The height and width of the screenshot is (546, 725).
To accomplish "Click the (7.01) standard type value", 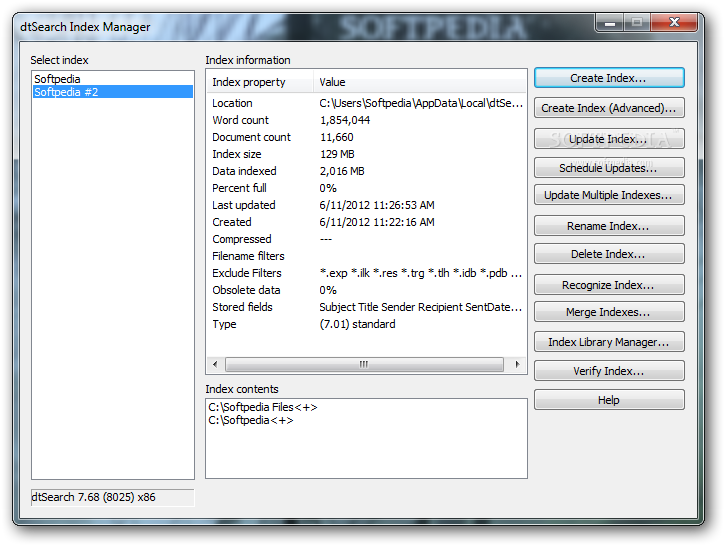I will click(357, 324).
